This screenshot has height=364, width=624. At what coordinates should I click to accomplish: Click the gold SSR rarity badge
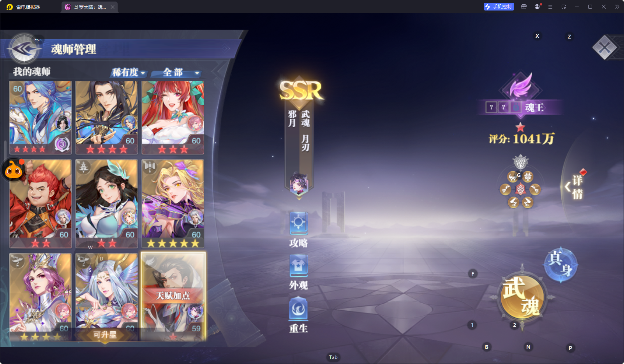click(301, 91)
